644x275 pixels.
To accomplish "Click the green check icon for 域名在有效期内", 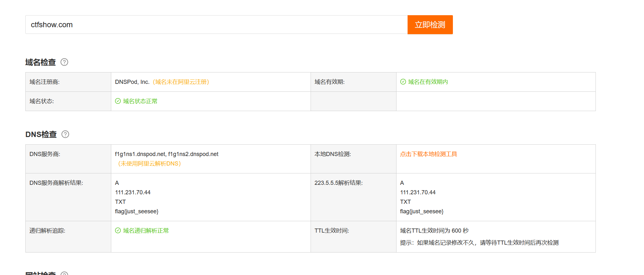I will pyautogui.click(x=403, y=82).
